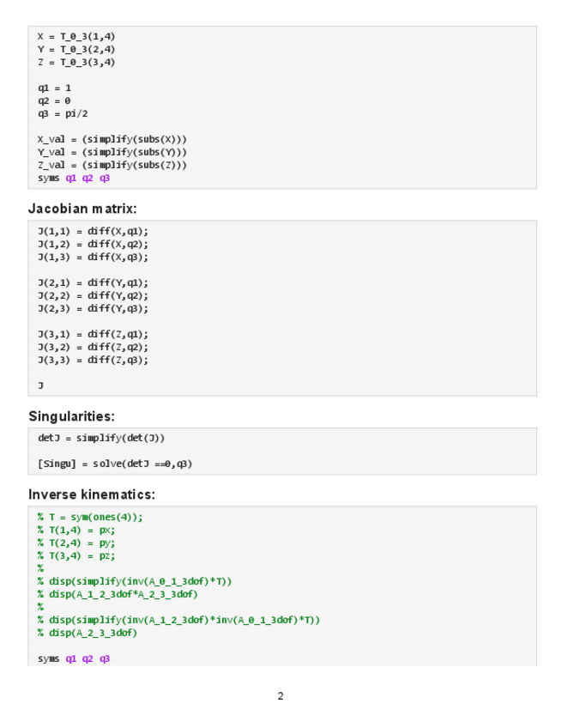
Task: Click "syms q1 q2 q3" in the last code block
Action: pos(74,658)
